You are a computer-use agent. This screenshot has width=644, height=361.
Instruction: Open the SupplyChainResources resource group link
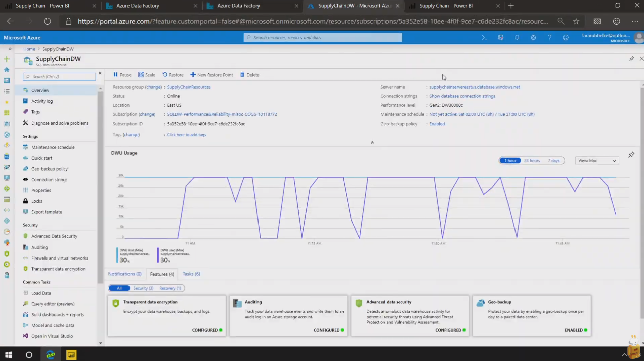189,87
